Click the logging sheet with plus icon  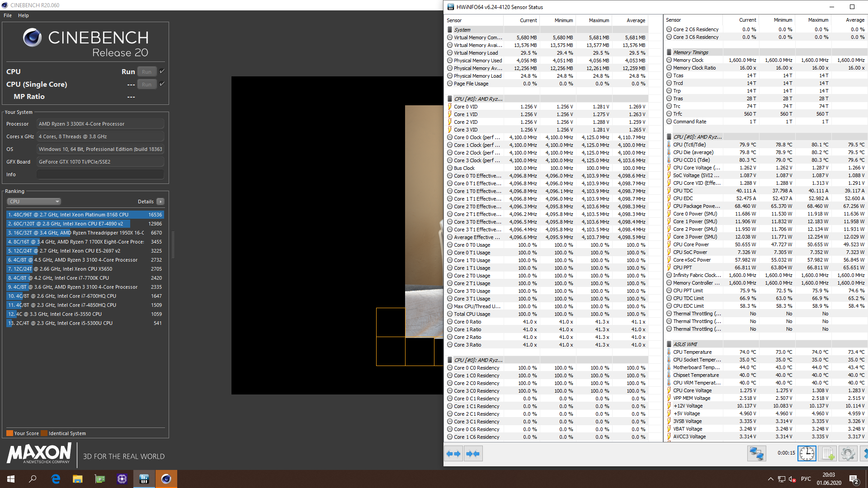pyautogui.click(x=828, y=453)
